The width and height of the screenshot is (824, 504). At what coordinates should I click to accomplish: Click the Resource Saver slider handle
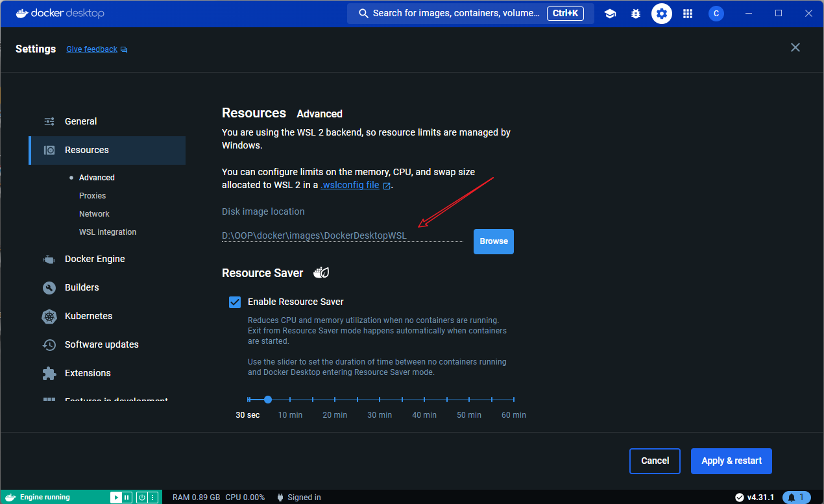[x=268, y=400]
